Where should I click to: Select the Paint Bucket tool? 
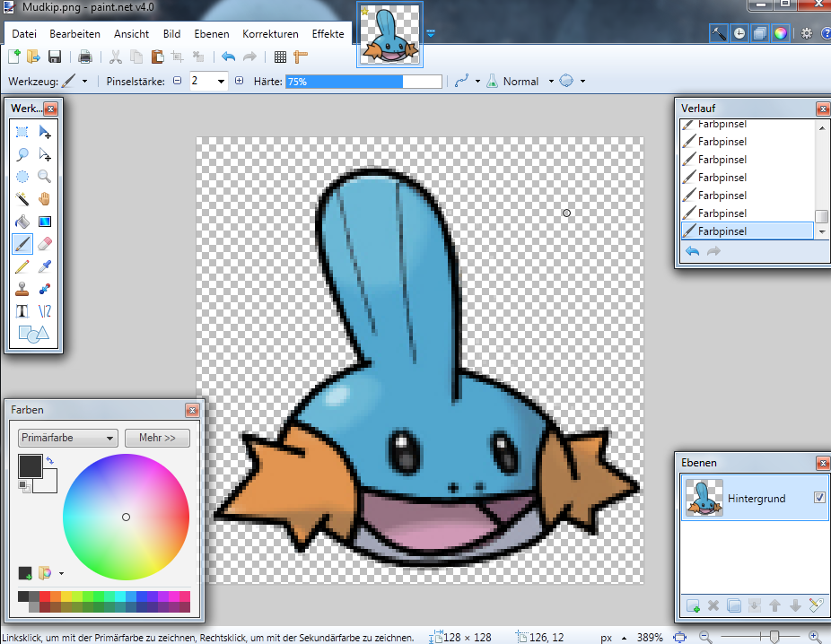[x=22, y=222]
